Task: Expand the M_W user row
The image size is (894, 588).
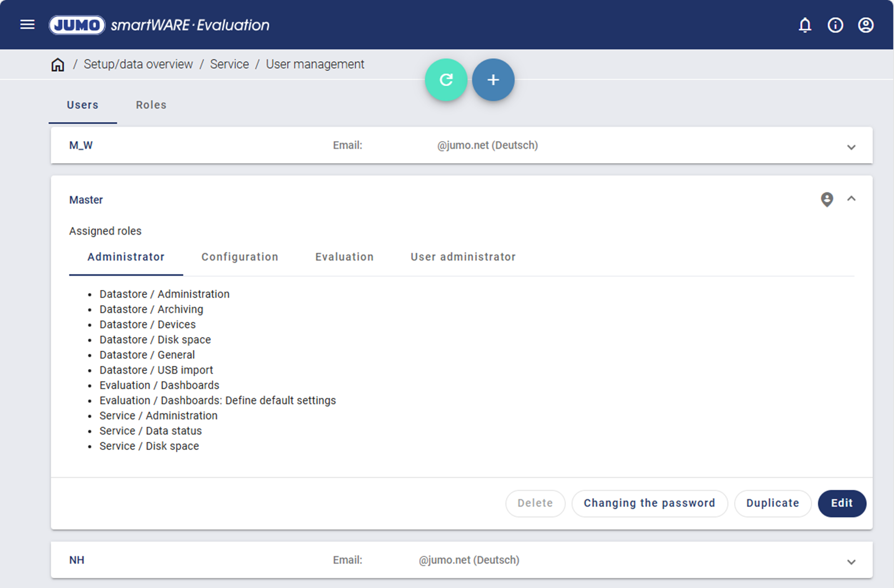Action: pyautogui.click(x=851, y=147)
